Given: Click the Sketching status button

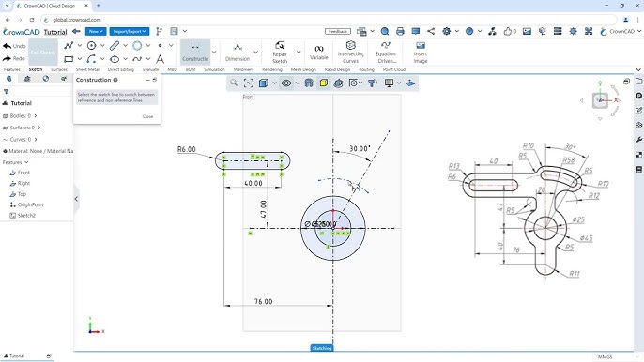Looking at the screenshot, I should point(322,348).
